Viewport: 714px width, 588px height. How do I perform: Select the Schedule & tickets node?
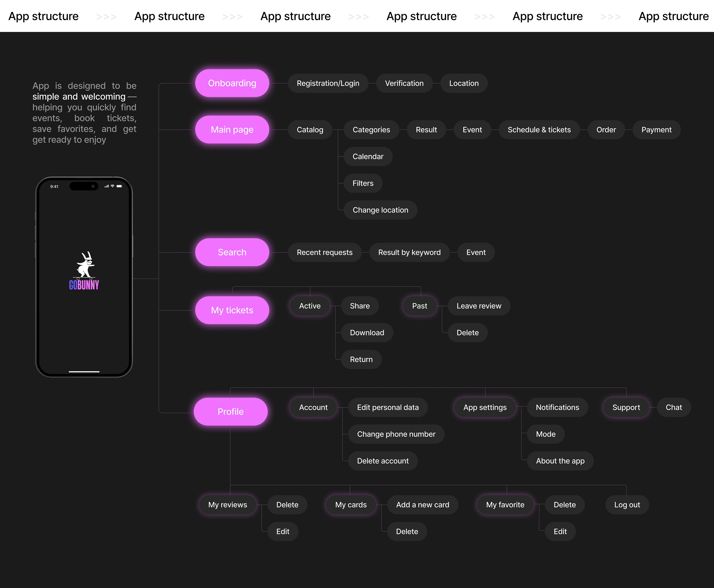coord(539,130)
